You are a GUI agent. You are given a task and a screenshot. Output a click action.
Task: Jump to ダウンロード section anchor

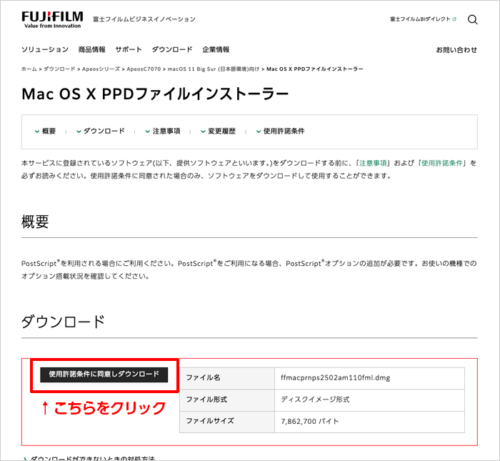[x=101, y=131]
